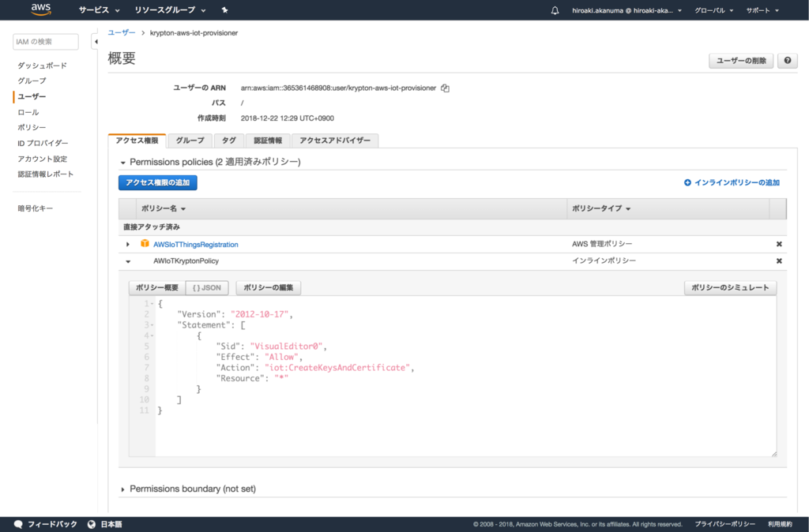Click the globe language icon
Viewport: 809px width, 532px height.
92,524
